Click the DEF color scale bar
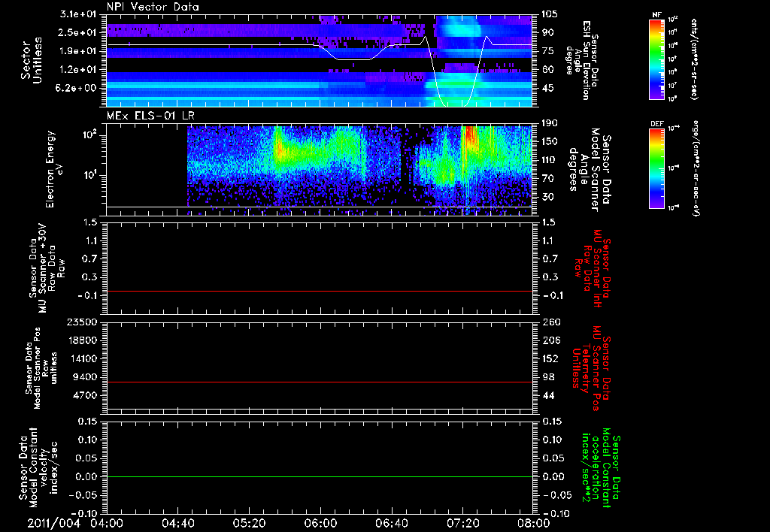The image size is (770, 532). coord(657,168)
